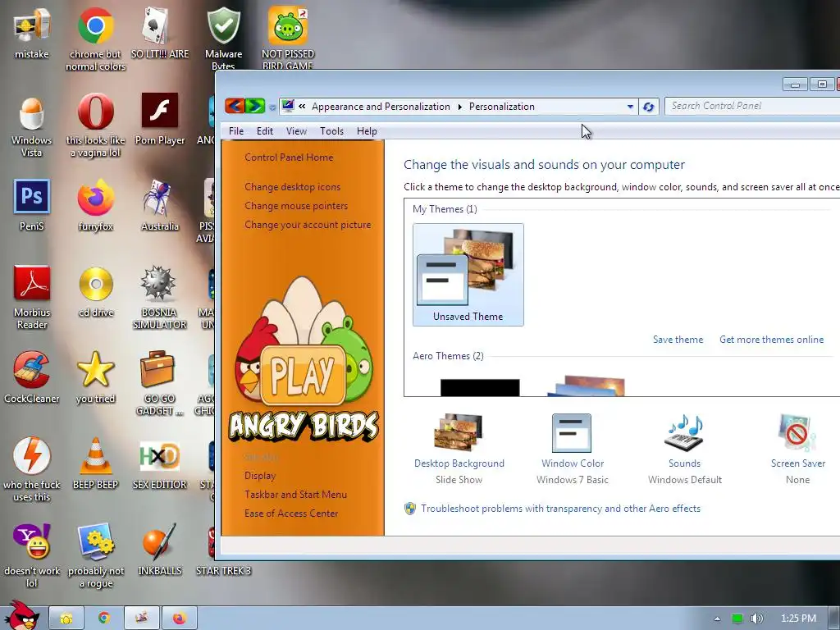
Task: Expand the address bar history dropdown
Action: click(630, 107)
